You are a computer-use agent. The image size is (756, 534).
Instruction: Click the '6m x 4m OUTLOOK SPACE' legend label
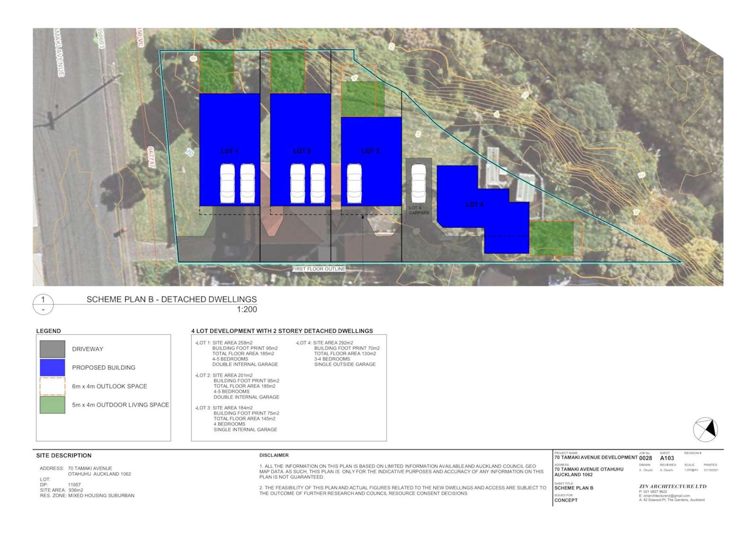pyautogui.click(x=109, y=386)
